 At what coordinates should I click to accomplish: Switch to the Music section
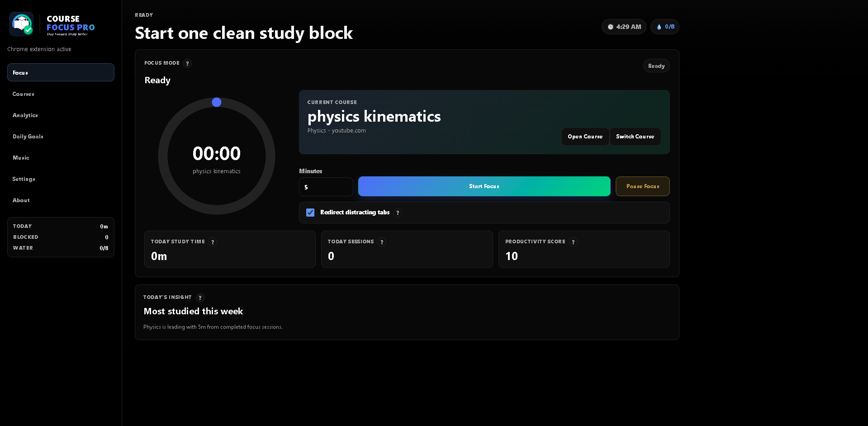coord(61,157)
